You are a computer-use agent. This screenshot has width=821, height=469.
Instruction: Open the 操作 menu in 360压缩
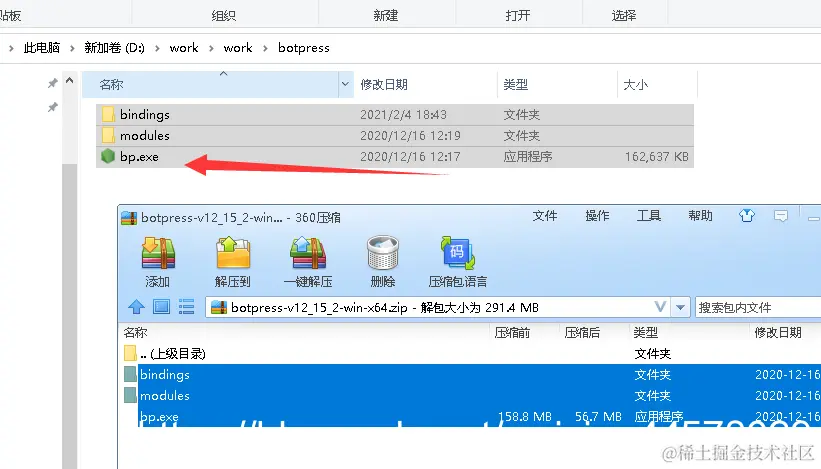click(597, 216)
